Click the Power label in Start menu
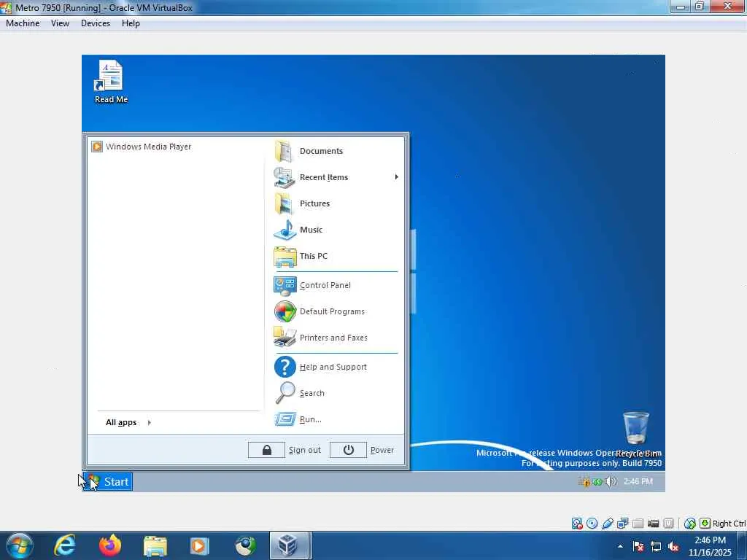Screen dimensions: 747x560 click(382, 450)
